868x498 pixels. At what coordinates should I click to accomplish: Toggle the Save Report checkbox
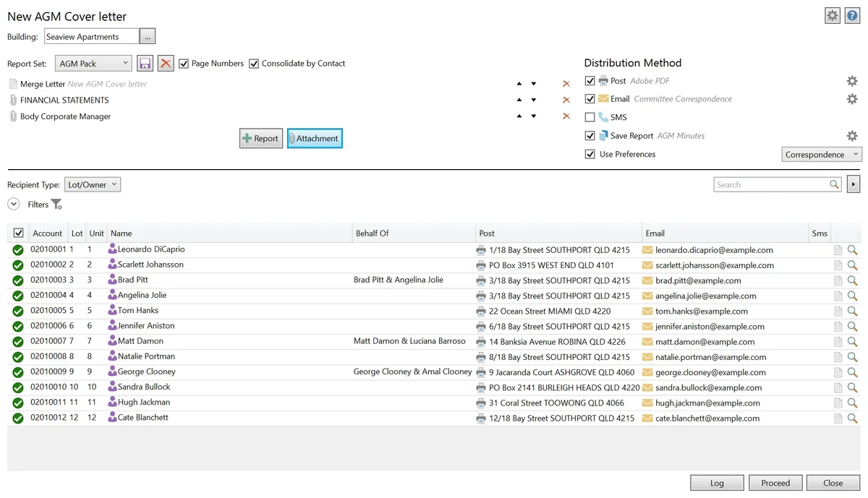(590, 136)
